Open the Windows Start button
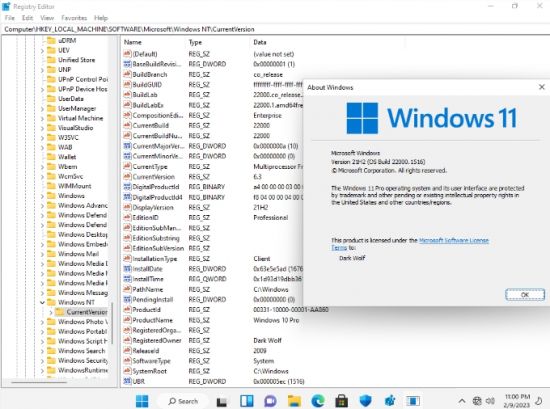 142,401
